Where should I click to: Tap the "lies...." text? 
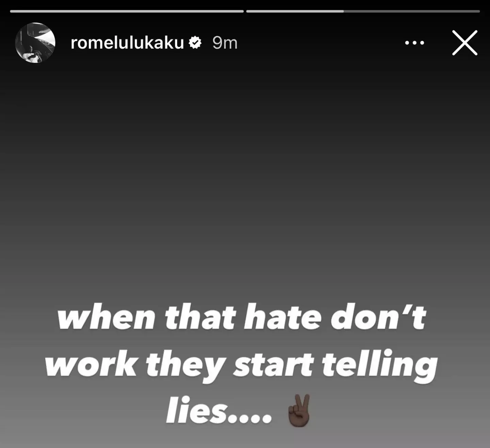point(219,410)
